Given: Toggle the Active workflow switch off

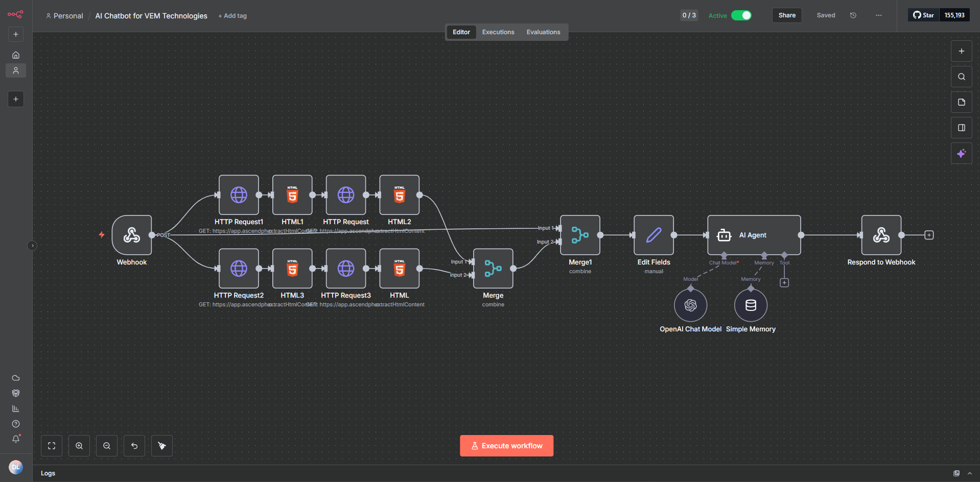Looking at the screenshot, I should point(741,15).
